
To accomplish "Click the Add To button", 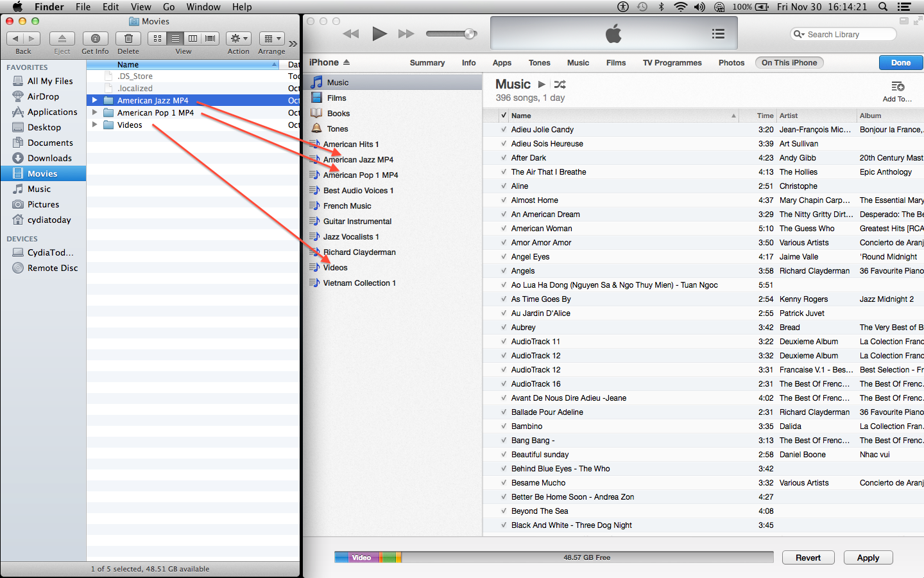I will 897,92.
